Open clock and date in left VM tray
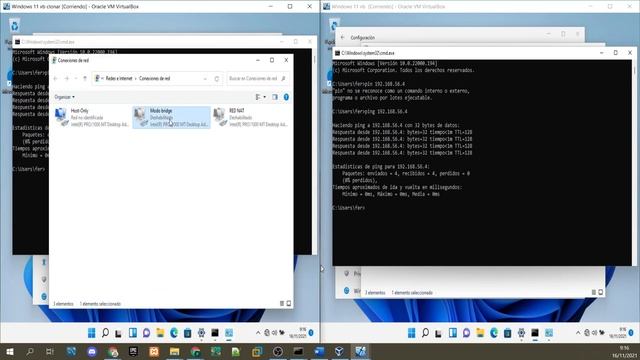Image resolution: width=640 pixels, height=360 pixels. [x=298, y=333]
